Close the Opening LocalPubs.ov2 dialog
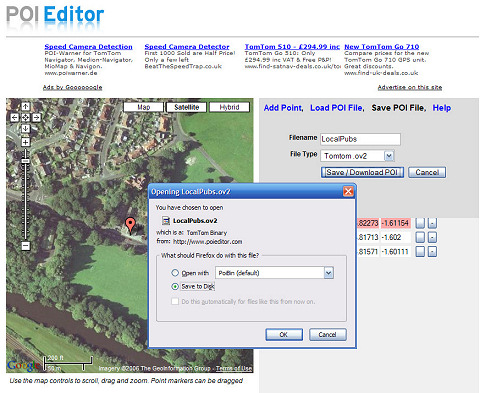The image size is (485, 393). click(348, 191)
